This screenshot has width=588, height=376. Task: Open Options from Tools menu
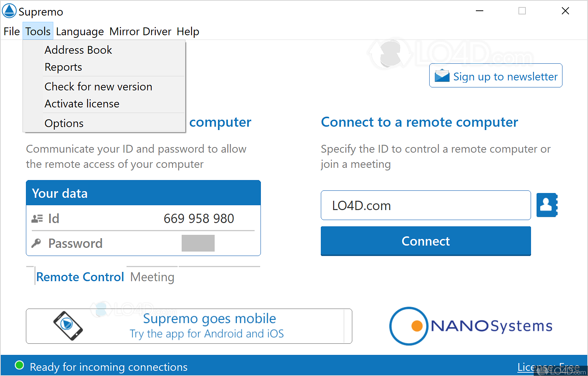pyautogui.click(x=104, y=123)
